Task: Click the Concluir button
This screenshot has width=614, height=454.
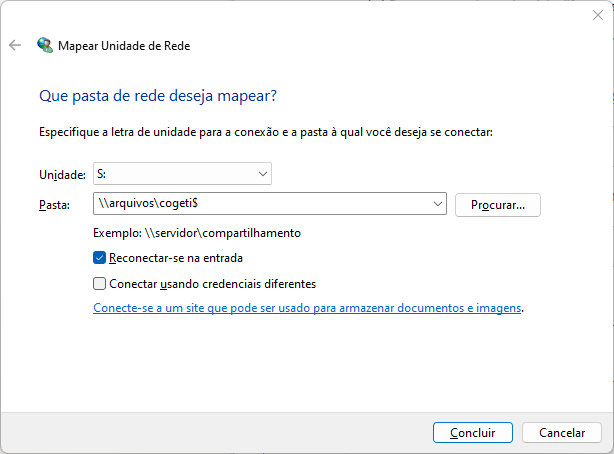Action: point(473,433)
